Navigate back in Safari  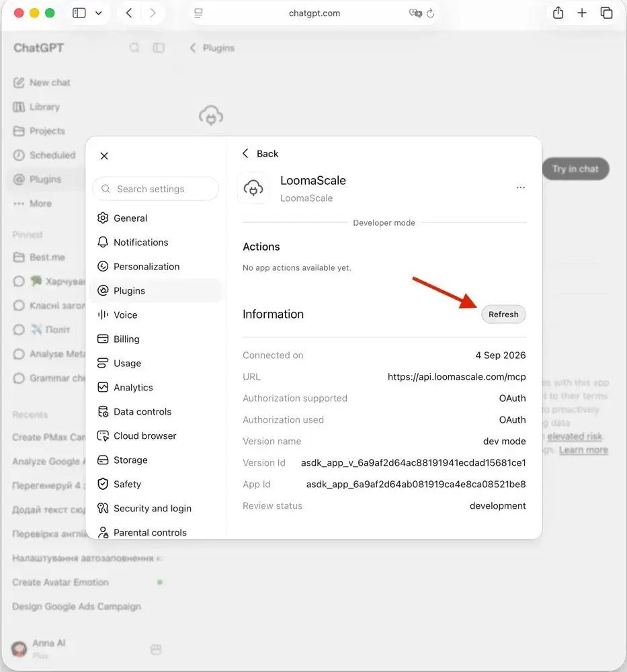(x=129, y=13)
